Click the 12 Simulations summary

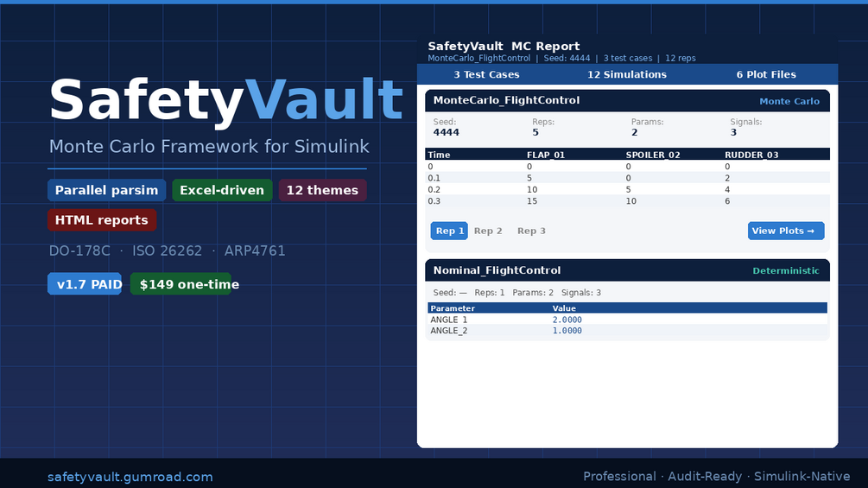point(627,74)
